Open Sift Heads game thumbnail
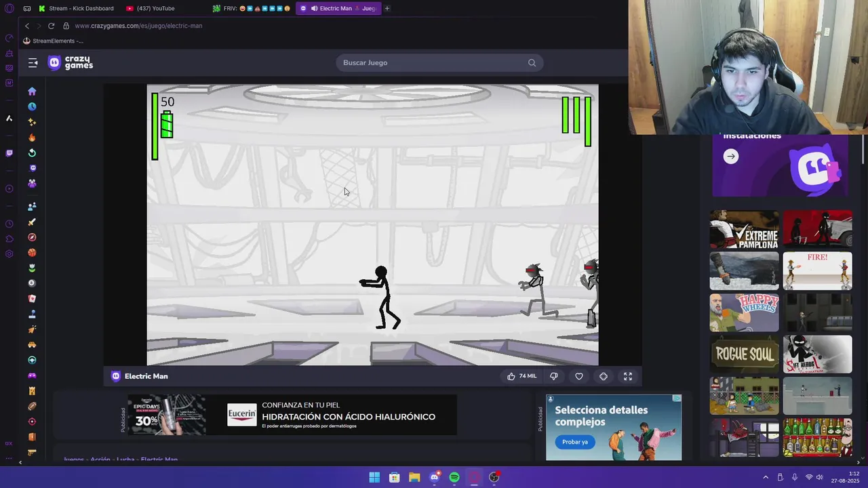The height and width of the screenshot is (488, 868). (818, 354)
